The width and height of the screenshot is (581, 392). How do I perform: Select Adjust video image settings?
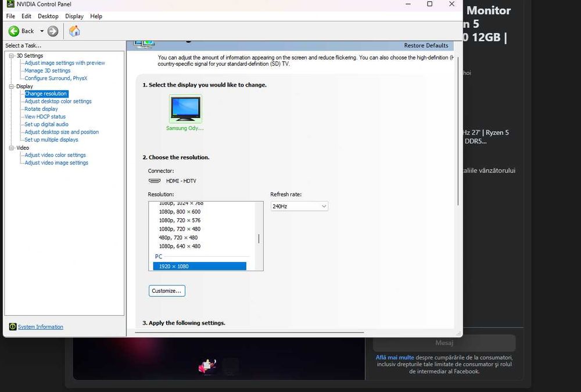click(56, 163)
